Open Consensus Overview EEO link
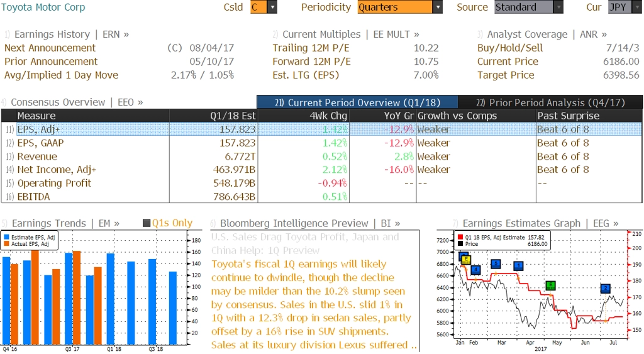The width and height of the screenshot is (644, 354). pos(77,102)
